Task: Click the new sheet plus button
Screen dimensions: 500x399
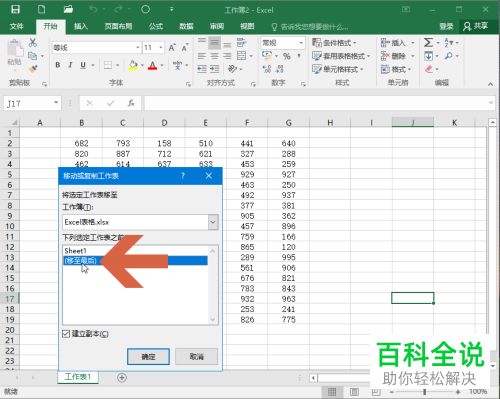Action: pos(122,378)
